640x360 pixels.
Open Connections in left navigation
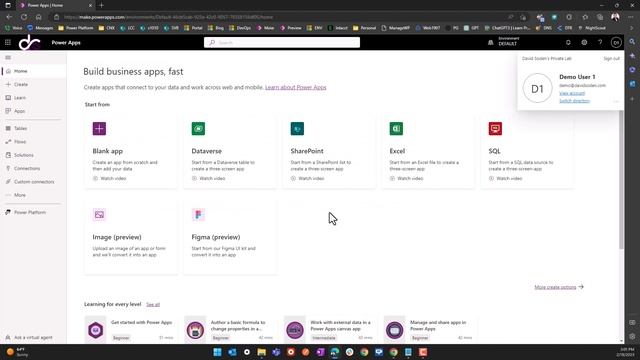[x=33, y=168]
